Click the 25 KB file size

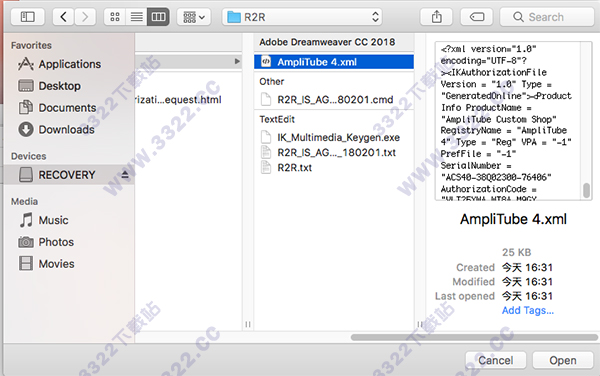pos(516,252)
